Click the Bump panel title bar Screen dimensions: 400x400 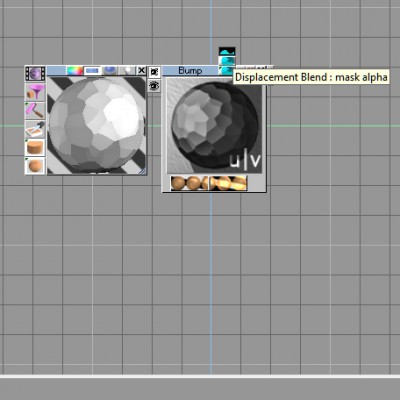coord(190,71)
